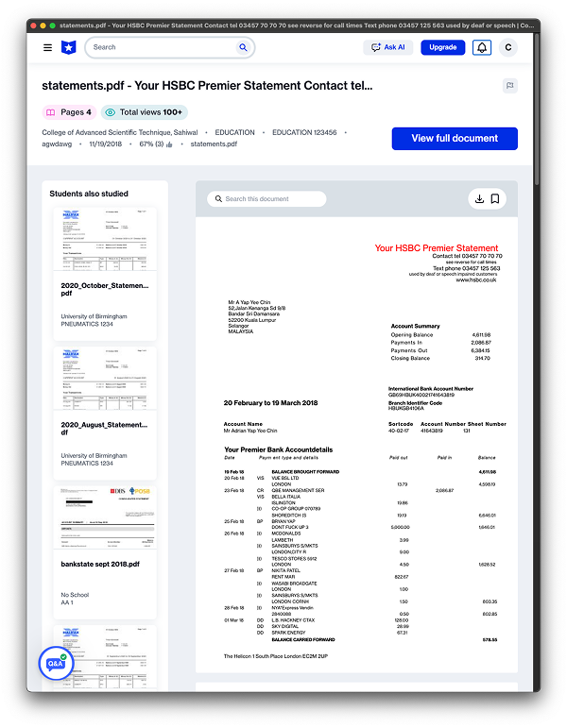Click Your HSBC Premier Statement heading
567x728 pixels.
tap(437, 248)
